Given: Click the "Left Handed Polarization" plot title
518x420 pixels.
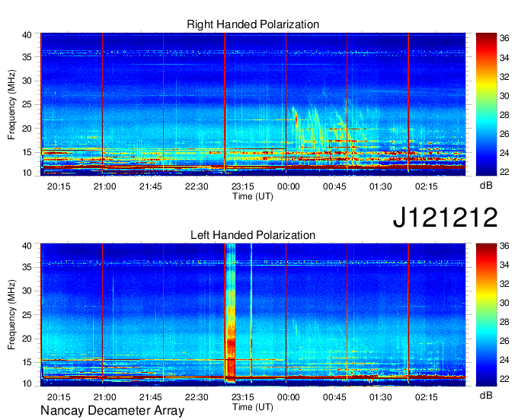Looking at the screenshot, I should [253, 235].
